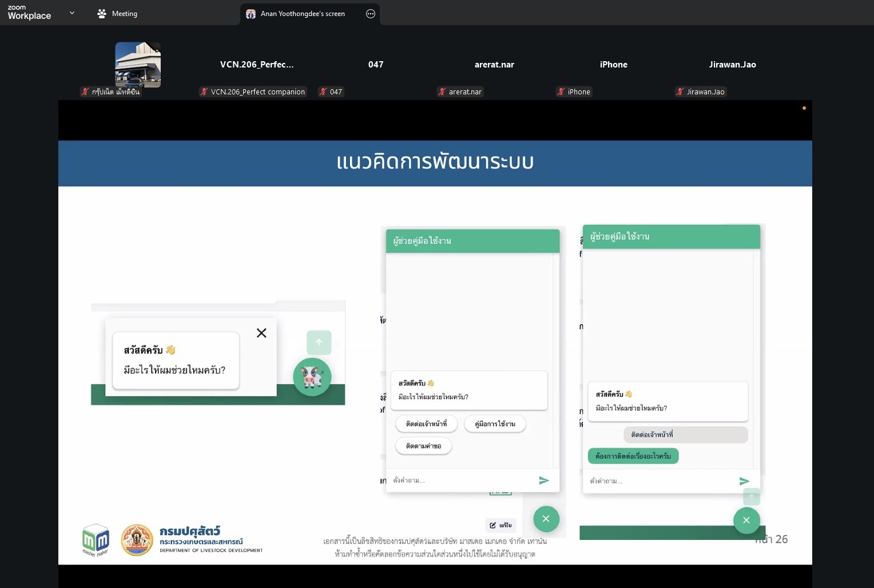Screen dimensions: 874x588
Task: Click muted mic icon for arerat.nar
Action: click(442, 92)
